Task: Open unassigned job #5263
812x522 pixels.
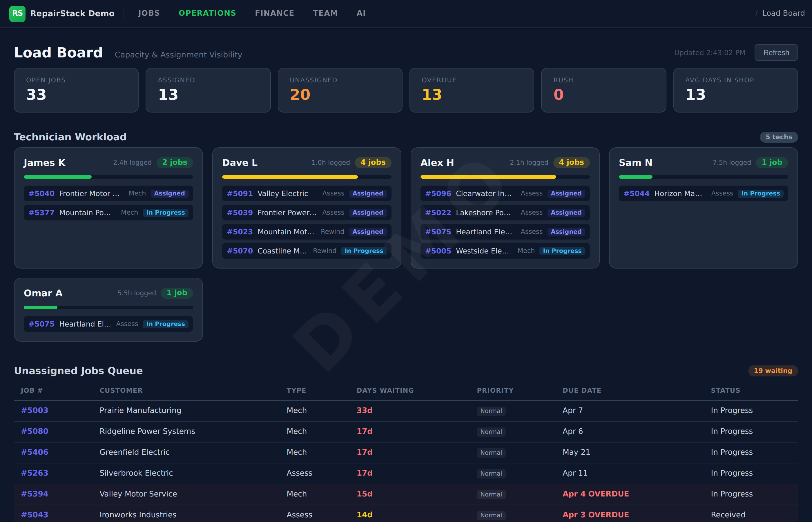Action: coord(35,473)
